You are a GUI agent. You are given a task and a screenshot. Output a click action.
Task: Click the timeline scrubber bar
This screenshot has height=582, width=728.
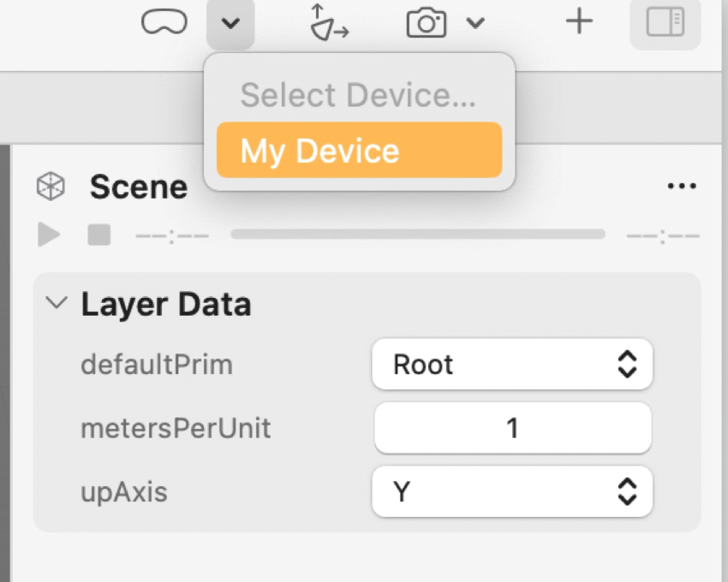point(418,235)
